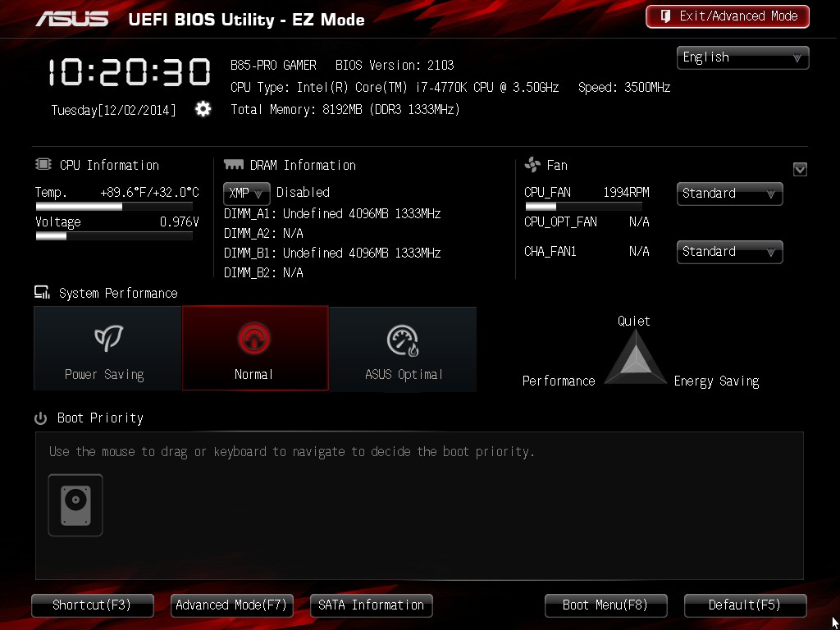Click the CPU Information heading
Screen dimensions: 840x630
(x=109, y=165)
